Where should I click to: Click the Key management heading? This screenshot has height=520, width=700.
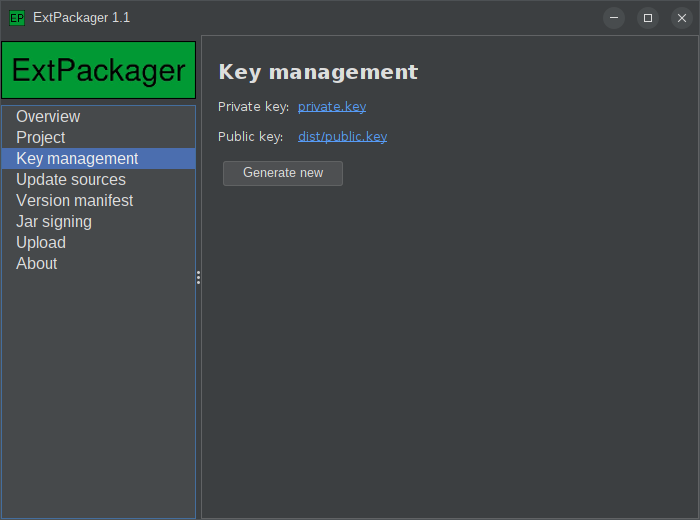(x=318, y=72)
